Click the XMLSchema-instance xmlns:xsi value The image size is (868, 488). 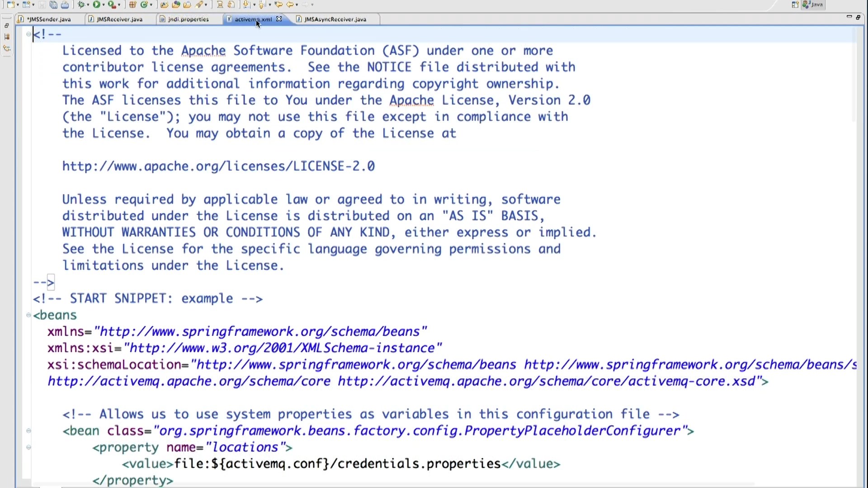click(x=283, y=348)
